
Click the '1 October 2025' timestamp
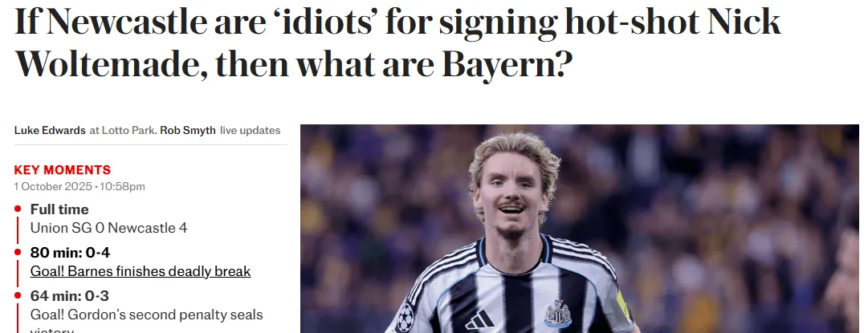53,186
